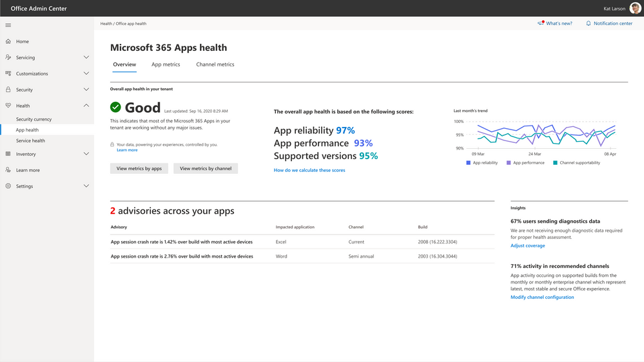
Task: Click Office Admin Center title
Action: pos(39,8)
